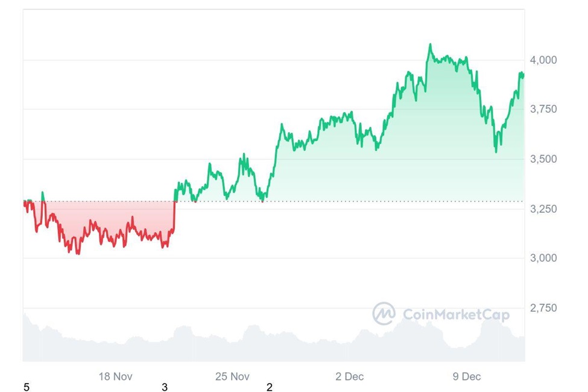The width and height of the screenshot is (588, 392).
Task: Select the 3,000 price axis label
Action: coord(544,258)
